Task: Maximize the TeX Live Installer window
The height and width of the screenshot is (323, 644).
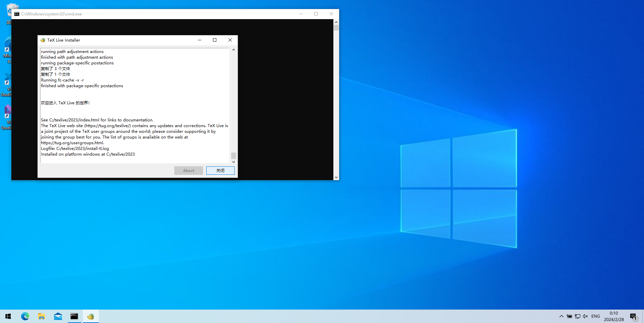Action: pyautogui.click(x=215, y=40)
